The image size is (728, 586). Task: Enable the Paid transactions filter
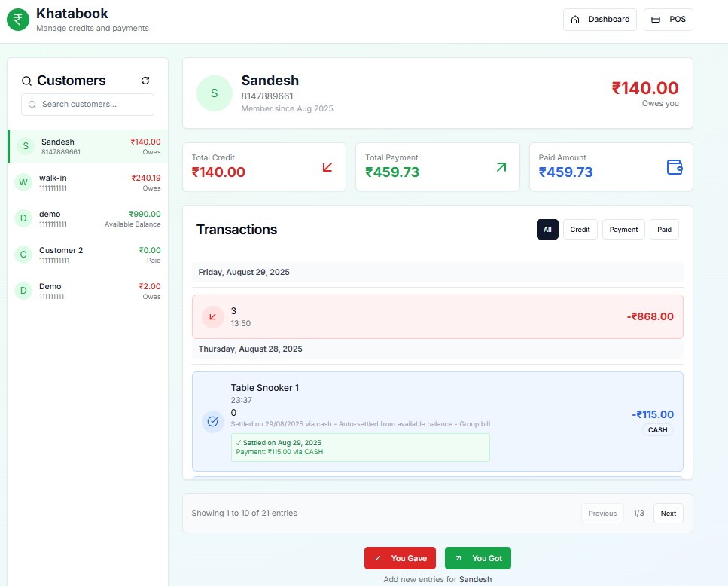(x=664, y=229)
